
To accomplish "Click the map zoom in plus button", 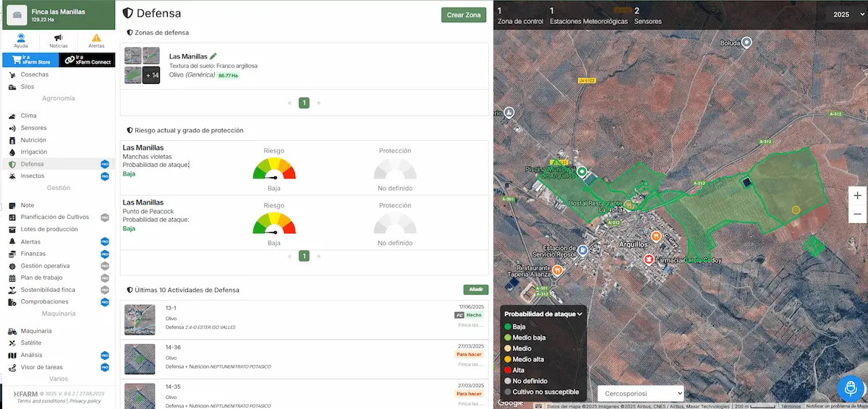I will tap(857, 196).
